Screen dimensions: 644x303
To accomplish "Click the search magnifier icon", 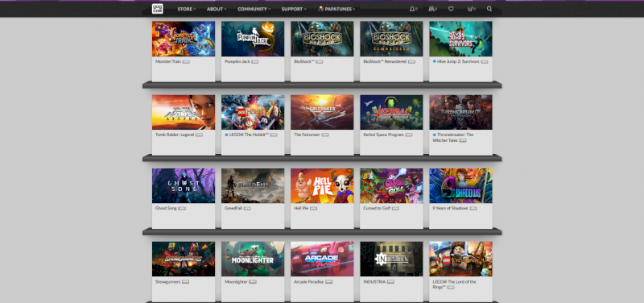I will [x=489, y=9].
